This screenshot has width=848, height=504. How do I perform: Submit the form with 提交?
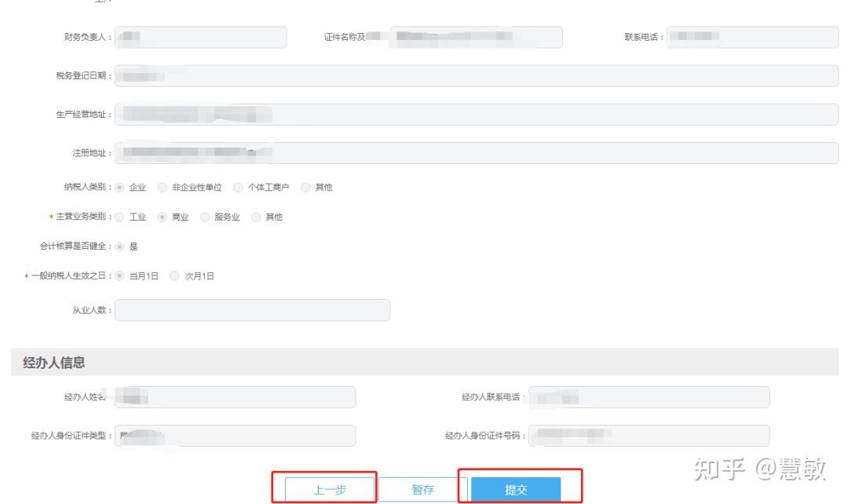click(516, 490)
